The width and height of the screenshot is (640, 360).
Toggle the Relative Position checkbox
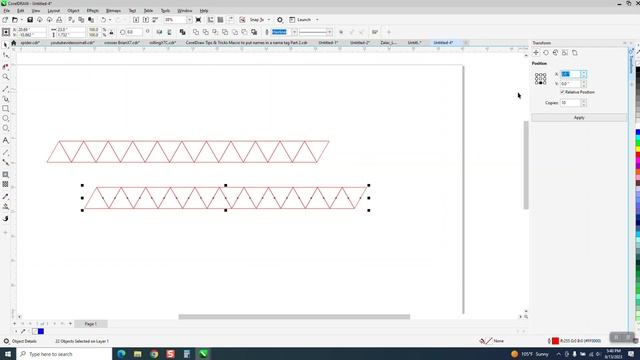point(562,92)
